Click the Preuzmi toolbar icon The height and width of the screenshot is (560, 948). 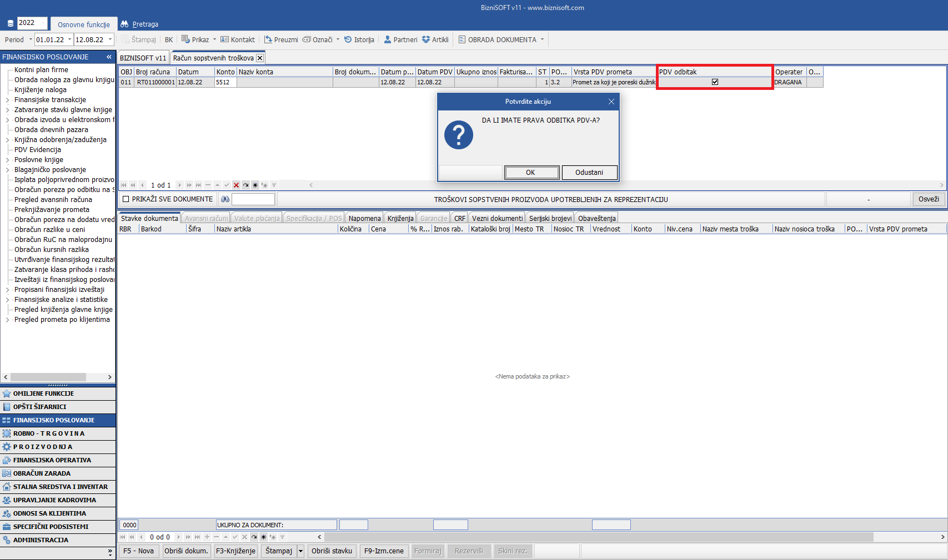281,39
